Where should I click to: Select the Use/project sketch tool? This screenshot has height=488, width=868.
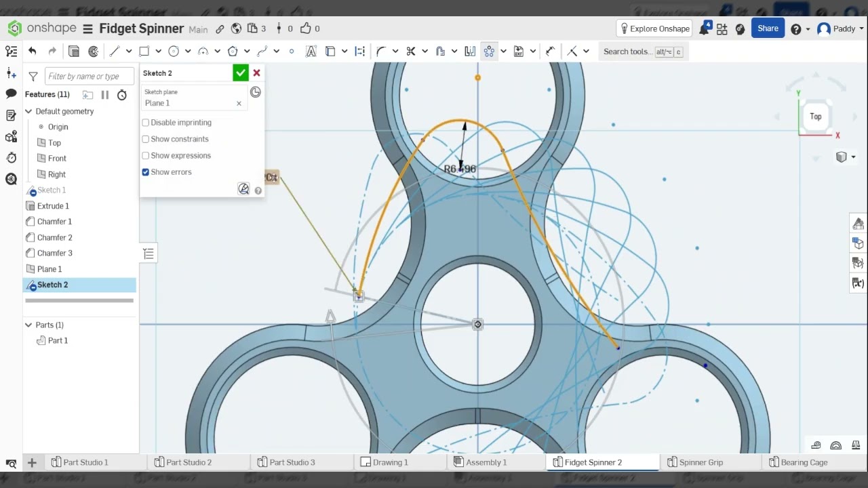330,52
